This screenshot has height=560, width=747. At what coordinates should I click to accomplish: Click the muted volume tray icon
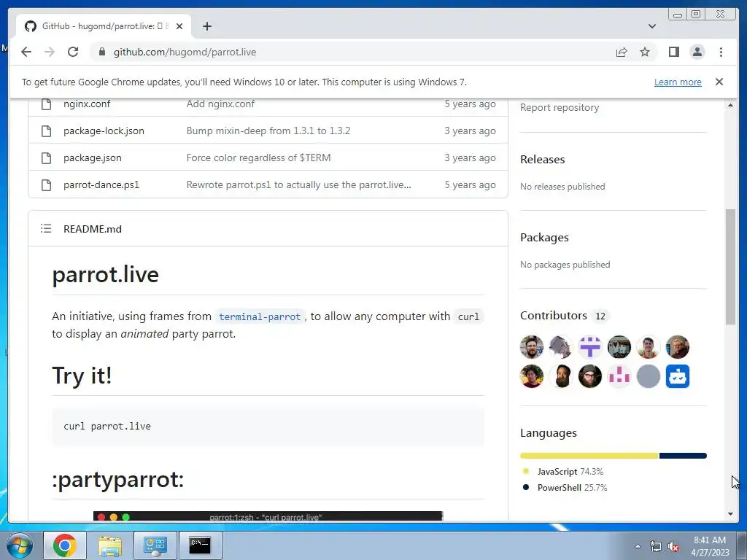pos(673,547)
